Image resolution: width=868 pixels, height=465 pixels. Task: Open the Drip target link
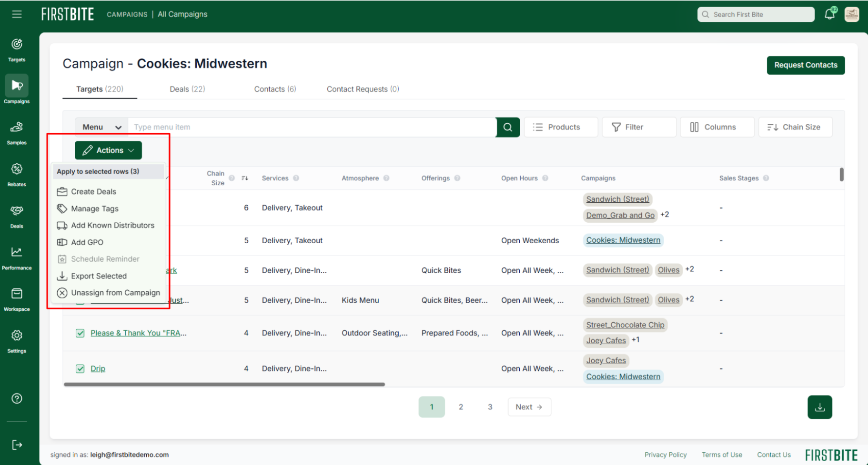[x=98, y=369]
